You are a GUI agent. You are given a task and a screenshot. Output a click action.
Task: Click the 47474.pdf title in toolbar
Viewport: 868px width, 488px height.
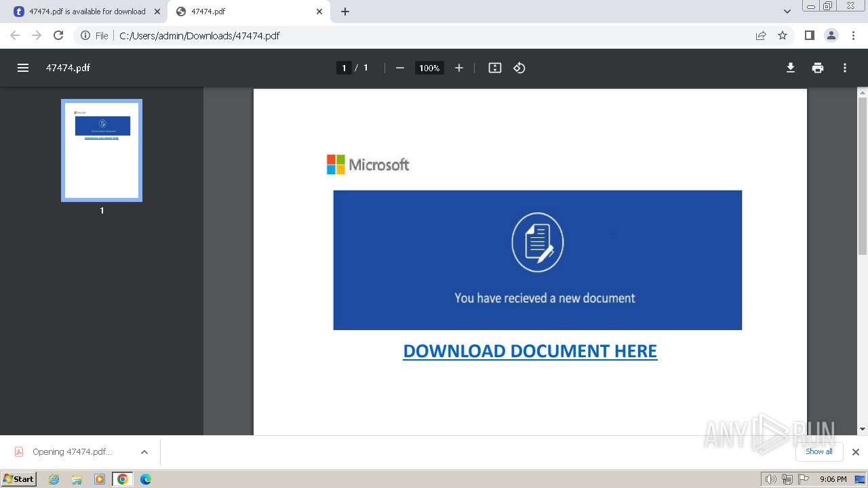(x=68, y=68)
